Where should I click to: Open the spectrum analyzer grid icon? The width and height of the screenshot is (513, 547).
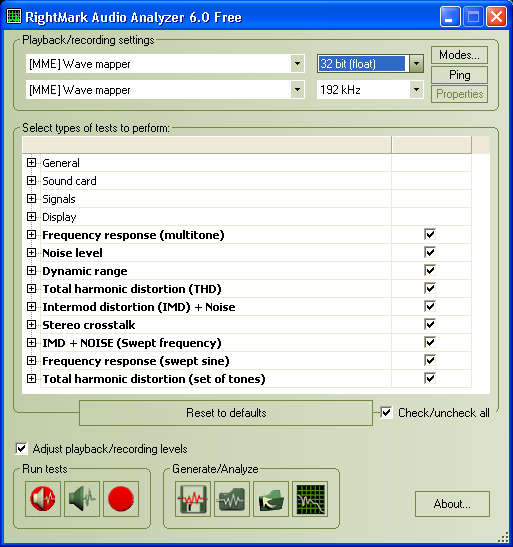(x=310, y=499)
